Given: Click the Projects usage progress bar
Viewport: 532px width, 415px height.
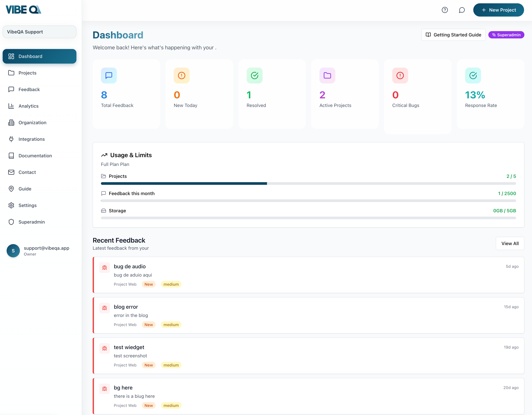Looking at the screenshot, I should point(308,183).
